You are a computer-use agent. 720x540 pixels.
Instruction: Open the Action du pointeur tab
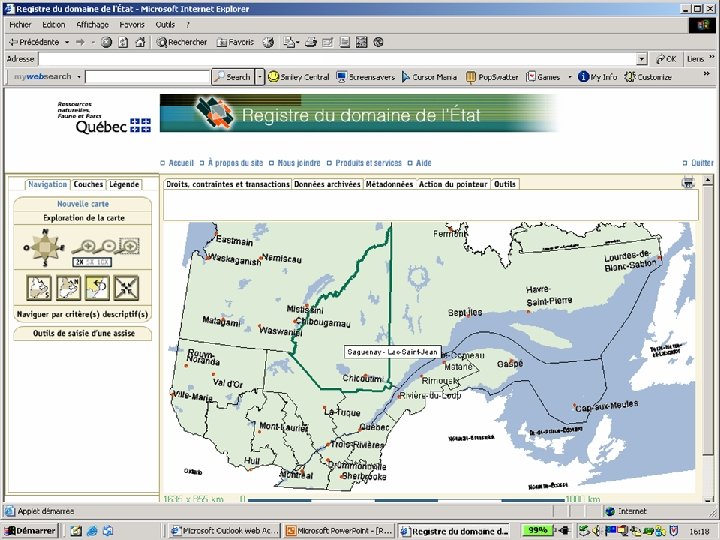coord(453,184)
